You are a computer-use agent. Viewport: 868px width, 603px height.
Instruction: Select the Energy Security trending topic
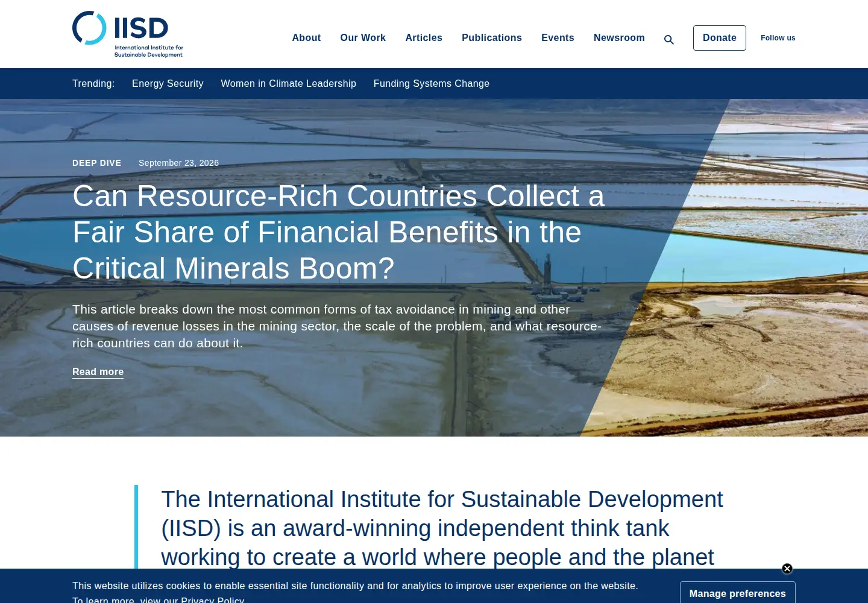[x=168, y=83]
